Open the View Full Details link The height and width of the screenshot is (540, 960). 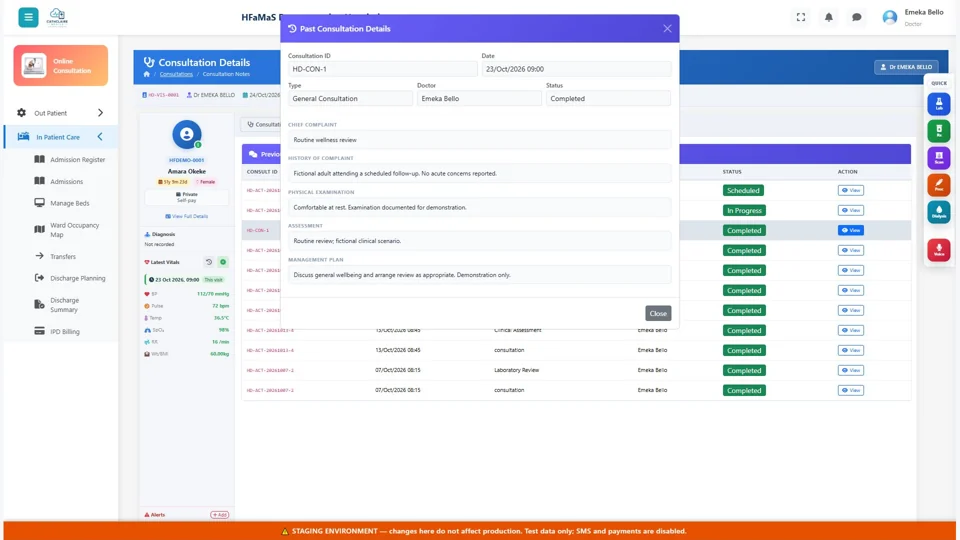pyautogui.click(x=187, y=216)
